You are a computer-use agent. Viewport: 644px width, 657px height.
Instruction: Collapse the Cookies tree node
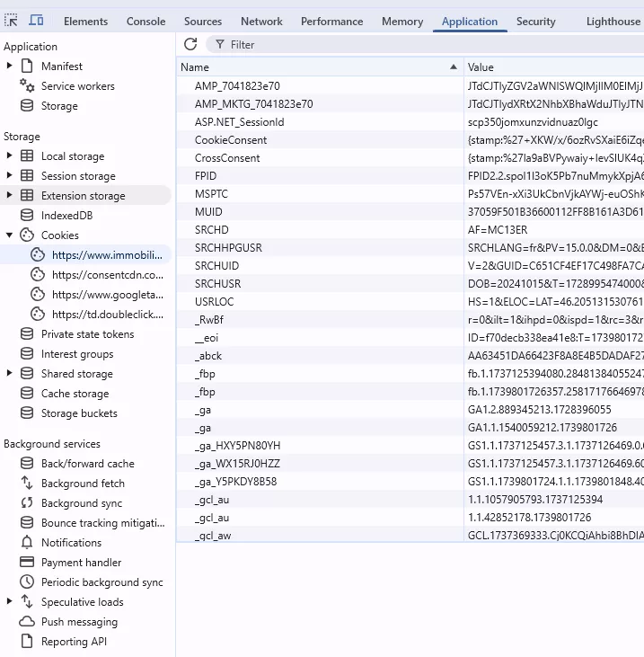click(10, 235)
